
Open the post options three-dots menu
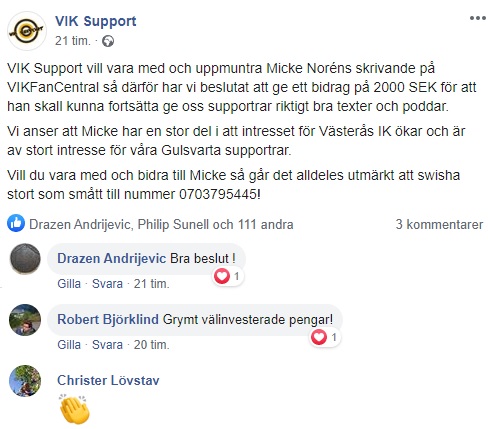(x=477, y=18)
